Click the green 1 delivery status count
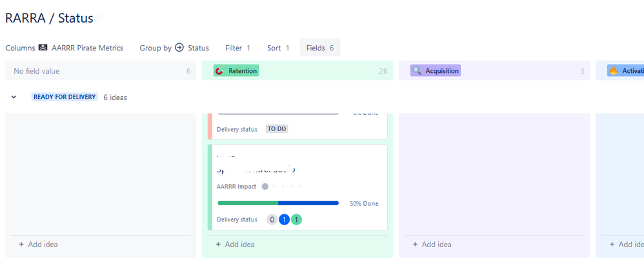644x264 pixels. [297, 219]
